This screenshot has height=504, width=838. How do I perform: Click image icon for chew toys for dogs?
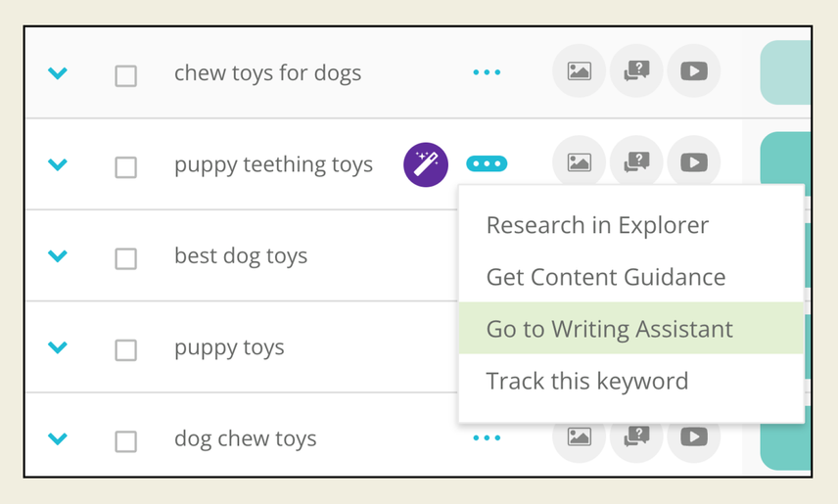(x=580, y=71)
